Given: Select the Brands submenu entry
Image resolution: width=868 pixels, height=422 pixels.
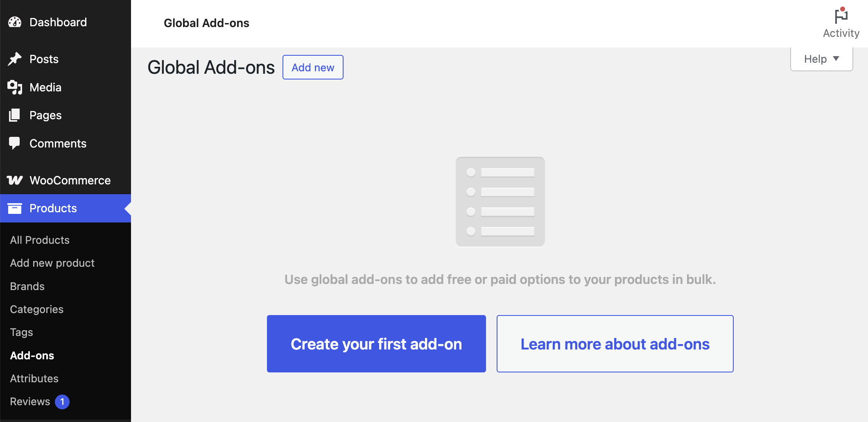Looking at the screenshot, I should pyautogui.click(x=27, y=286).
